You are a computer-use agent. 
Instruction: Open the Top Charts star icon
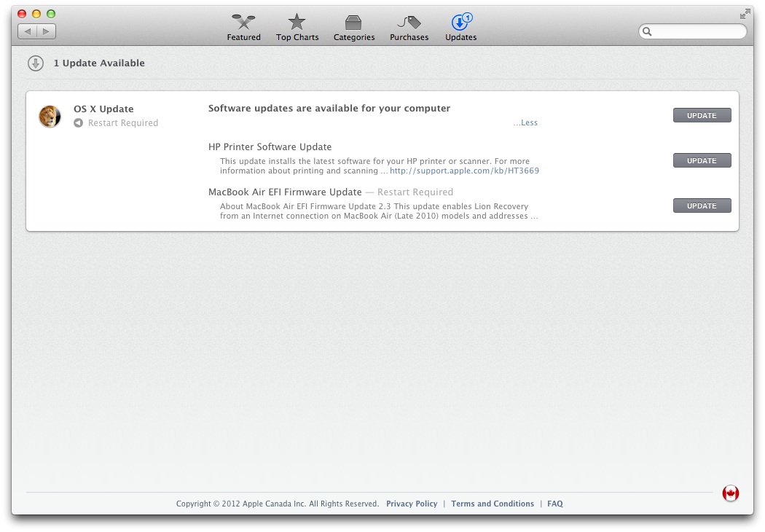pos(297,22)
